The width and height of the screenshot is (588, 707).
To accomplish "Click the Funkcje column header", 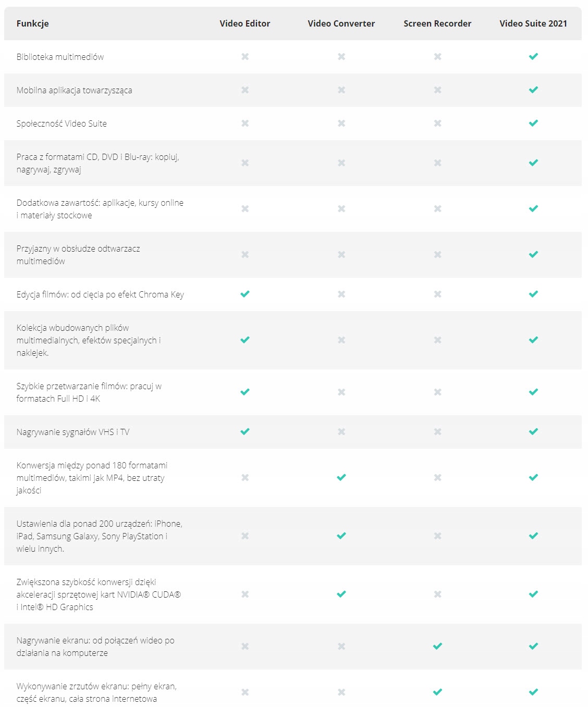I will tap(33, 23).
